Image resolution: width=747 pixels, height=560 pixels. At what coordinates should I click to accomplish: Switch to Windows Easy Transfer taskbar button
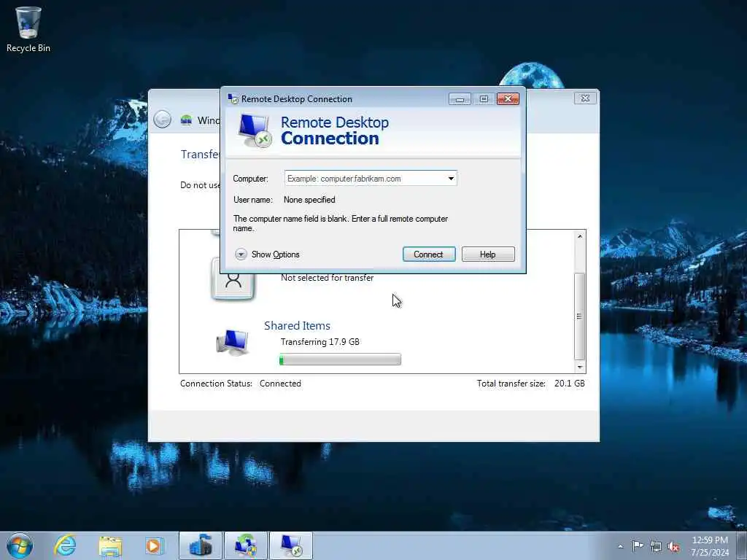[246, 545]
